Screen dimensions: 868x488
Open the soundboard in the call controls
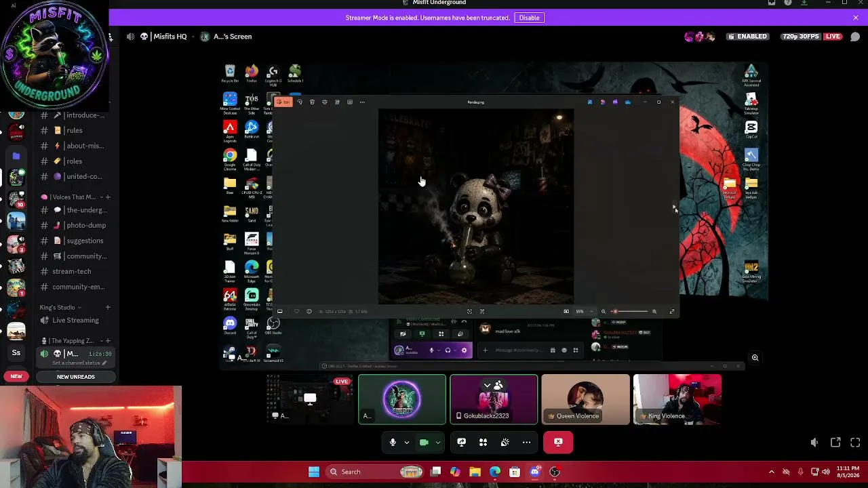[505, 443]
